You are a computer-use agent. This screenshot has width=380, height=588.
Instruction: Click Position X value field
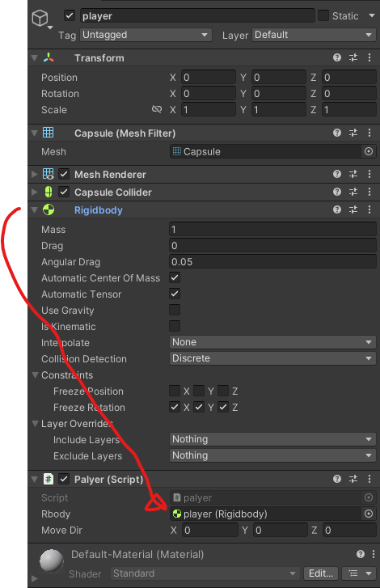pyautogui.click(x=209, y=78)
